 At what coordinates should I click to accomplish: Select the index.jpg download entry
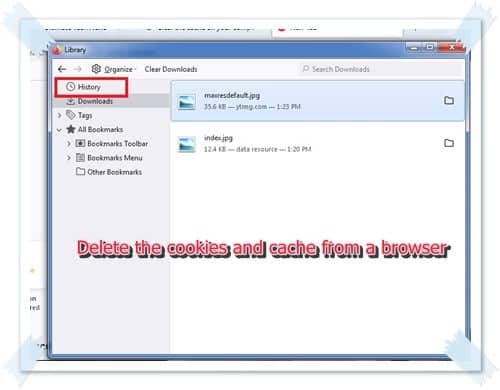(x=317, y=143)
